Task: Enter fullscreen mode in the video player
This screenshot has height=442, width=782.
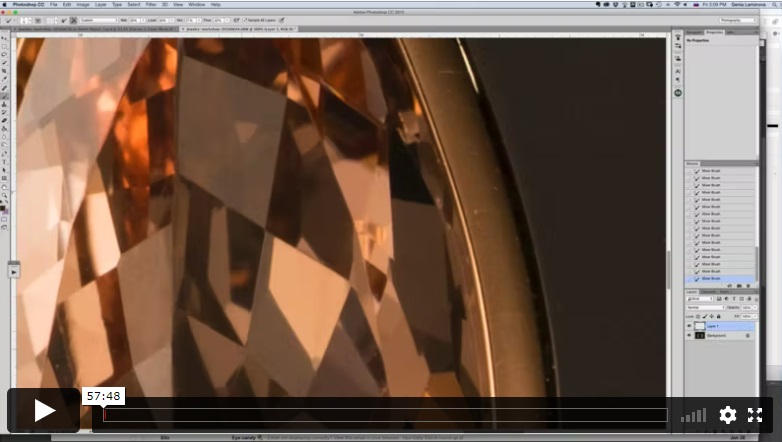Action: [755, 415]
